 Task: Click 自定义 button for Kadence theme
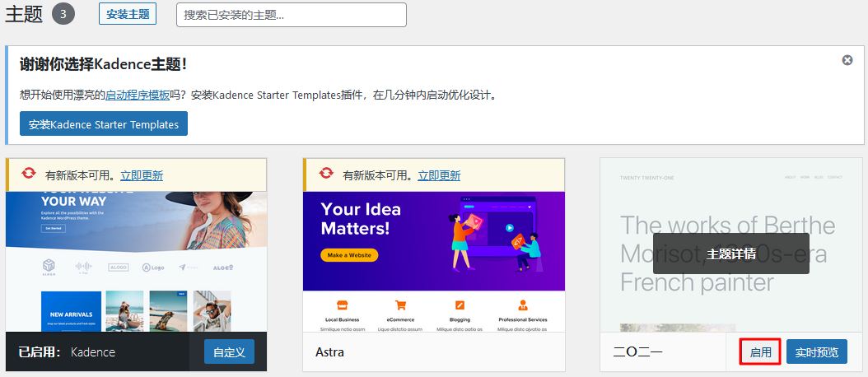229,351
